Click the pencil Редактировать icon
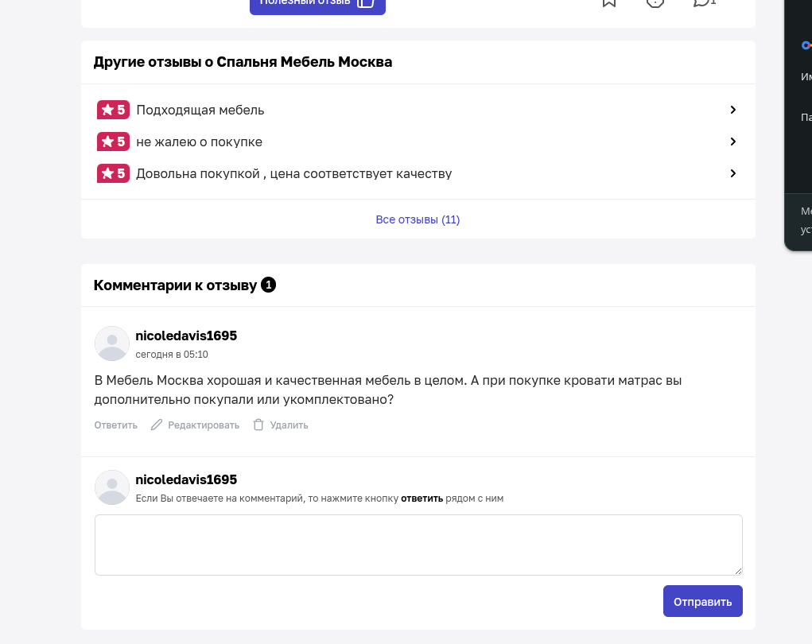The height and width of the screenshot is (644, 812). tap(157, 425)
